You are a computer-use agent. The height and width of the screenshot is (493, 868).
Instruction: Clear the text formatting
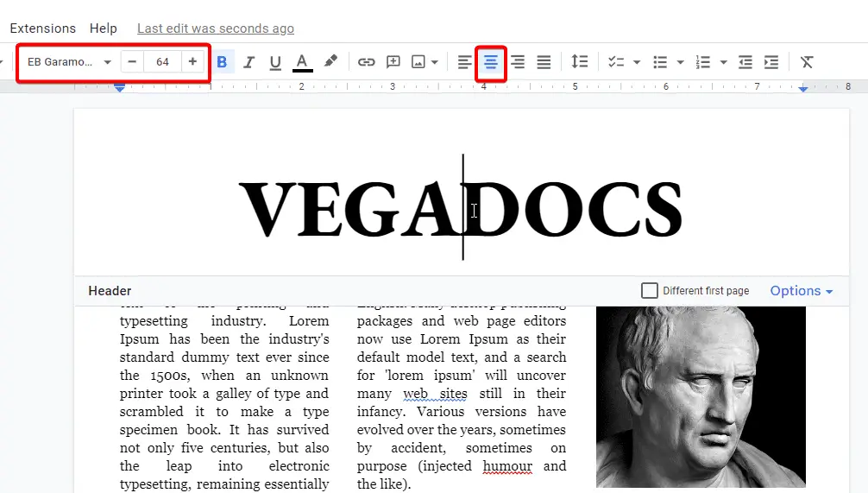pos(807,62)
